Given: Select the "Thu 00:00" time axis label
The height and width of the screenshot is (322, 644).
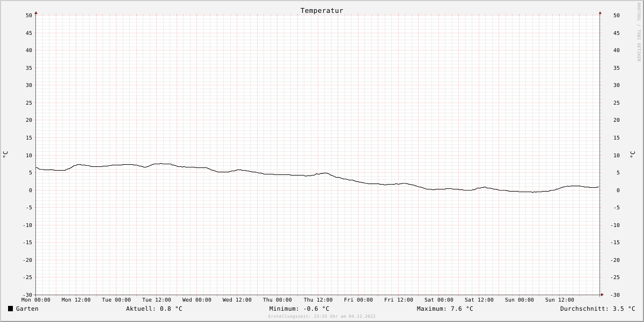Looking at the screenshot, I should pyautogui.click(x=277, y=300).
